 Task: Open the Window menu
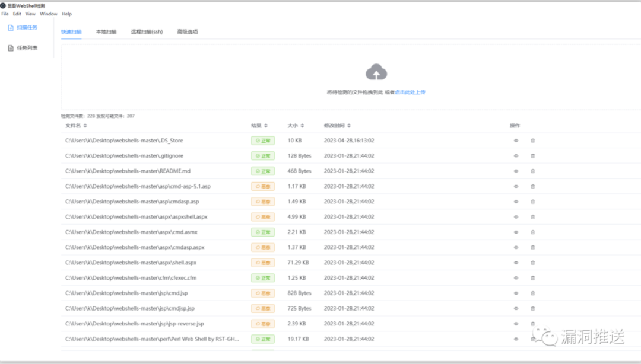click(x=49, y=14)
